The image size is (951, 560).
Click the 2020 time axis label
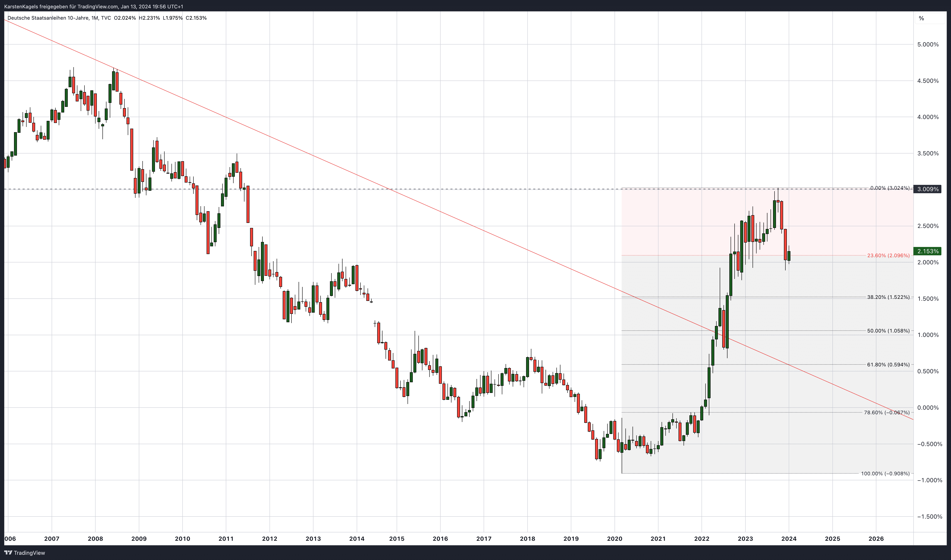click(615, 539)
